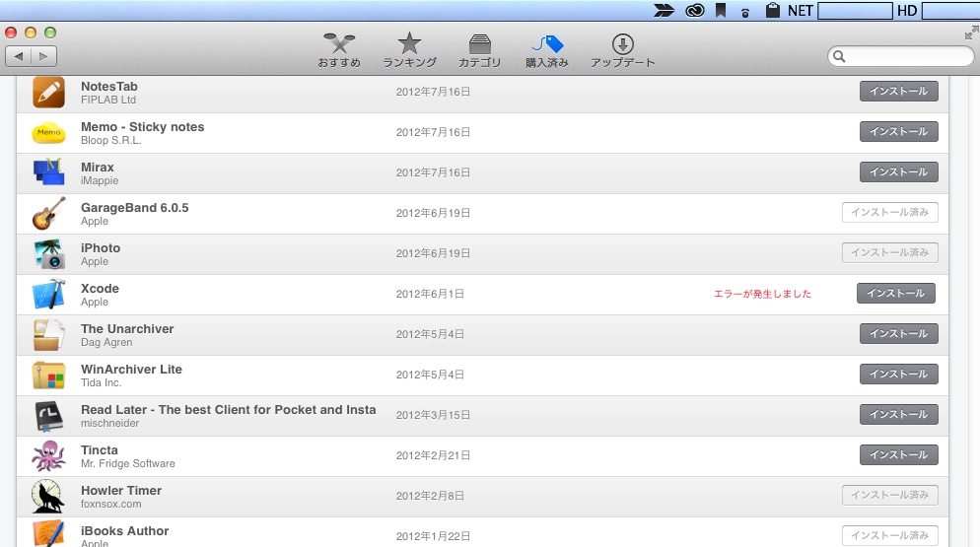This screenshot has height=547, width=980.
Task: Select the 購入済み purchased tab
Action: pos(547,50)
